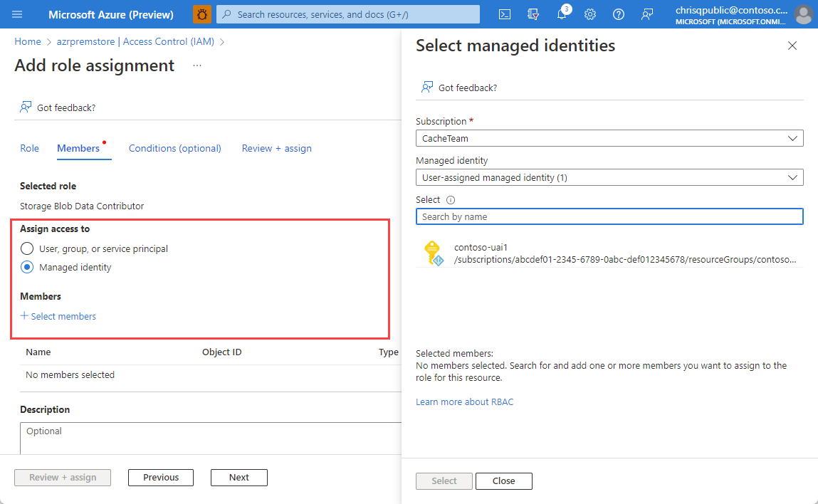818x504 pixels.
Task: Click the Got feedback? text in left pane
Action: pos(66,107)
